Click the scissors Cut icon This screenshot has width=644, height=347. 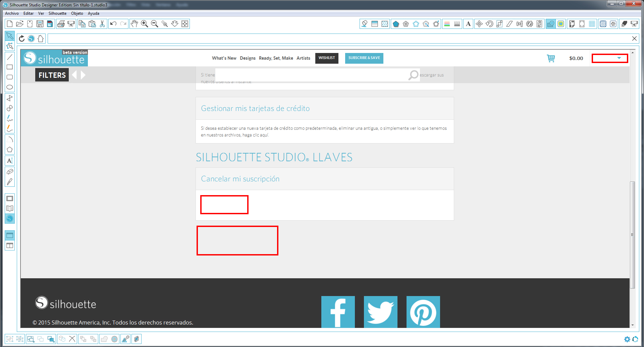click(x=102, y=24)
